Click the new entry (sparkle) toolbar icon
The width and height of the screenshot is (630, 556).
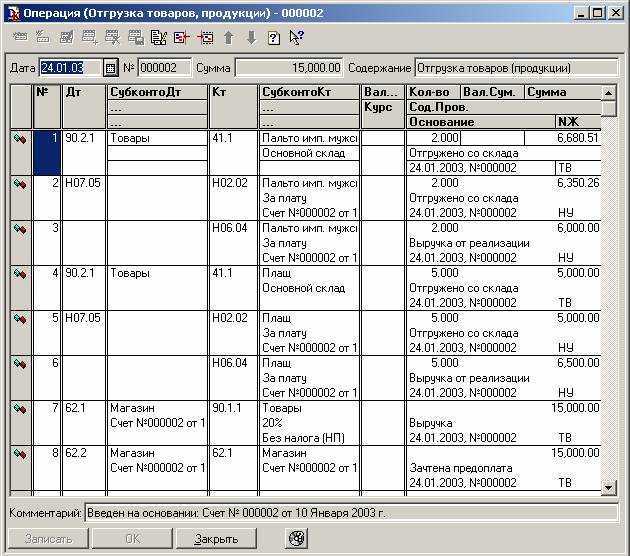click(43, 37)
